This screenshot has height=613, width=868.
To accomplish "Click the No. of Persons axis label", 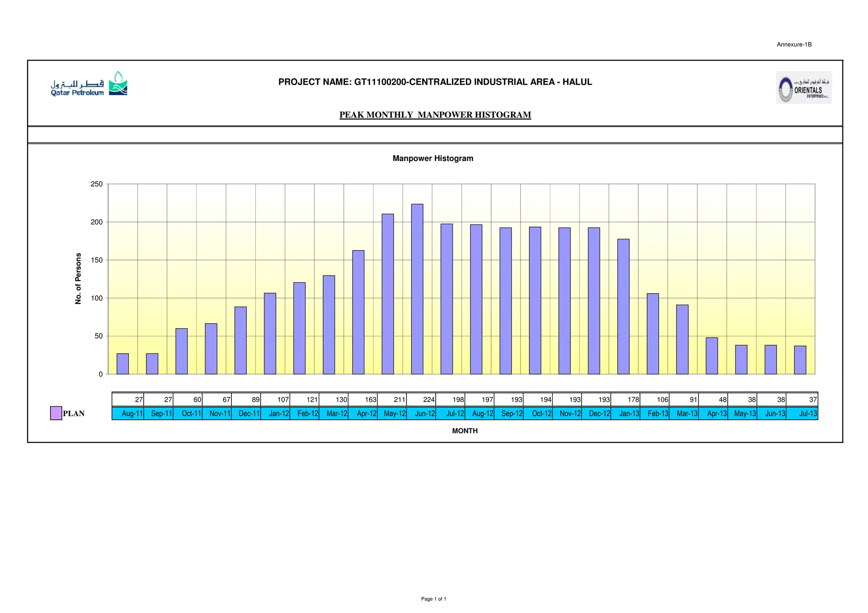I will click(78, 278).
